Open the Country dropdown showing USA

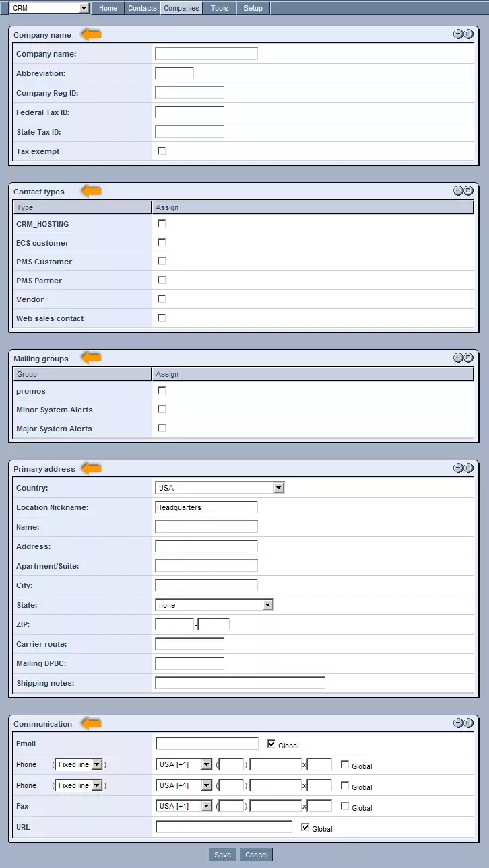tap(220, 488)
